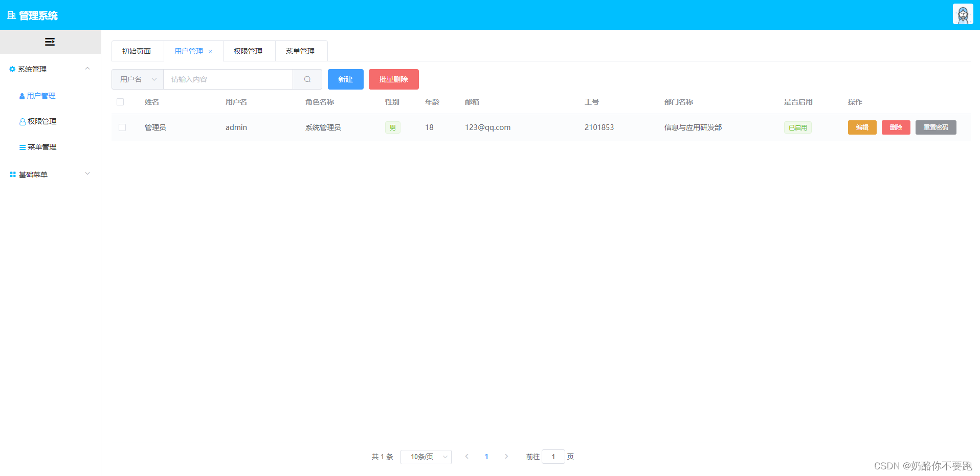
Task: Close the 用户管理 tab
Action: [210, 51]
